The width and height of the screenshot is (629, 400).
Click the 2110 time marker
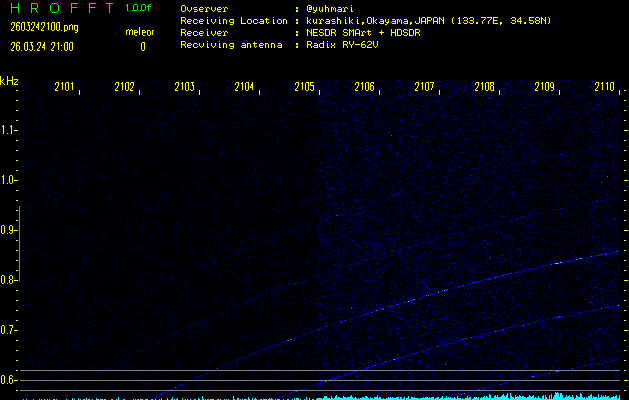pyautogui.click(x=604, y=87)
